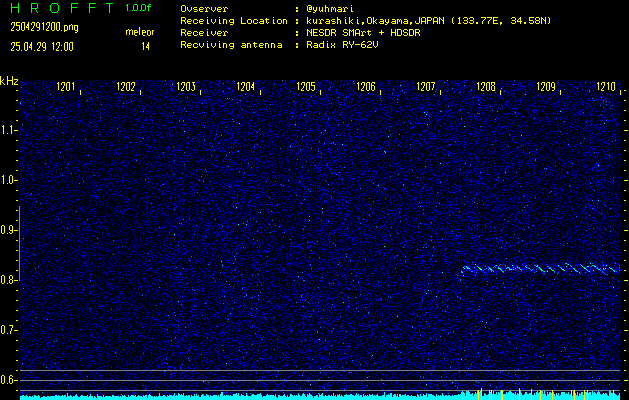This screenshot has width=629, height=400.
Task: Click the 0.8 kHz axis label
Action: (7, 280)
